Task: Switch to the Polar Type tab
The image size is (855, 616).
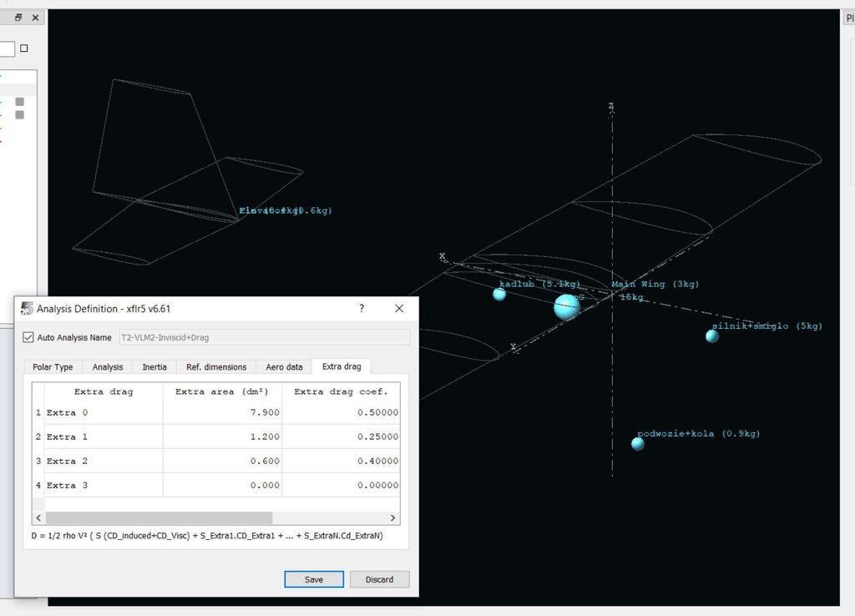Action: point(53,366)
